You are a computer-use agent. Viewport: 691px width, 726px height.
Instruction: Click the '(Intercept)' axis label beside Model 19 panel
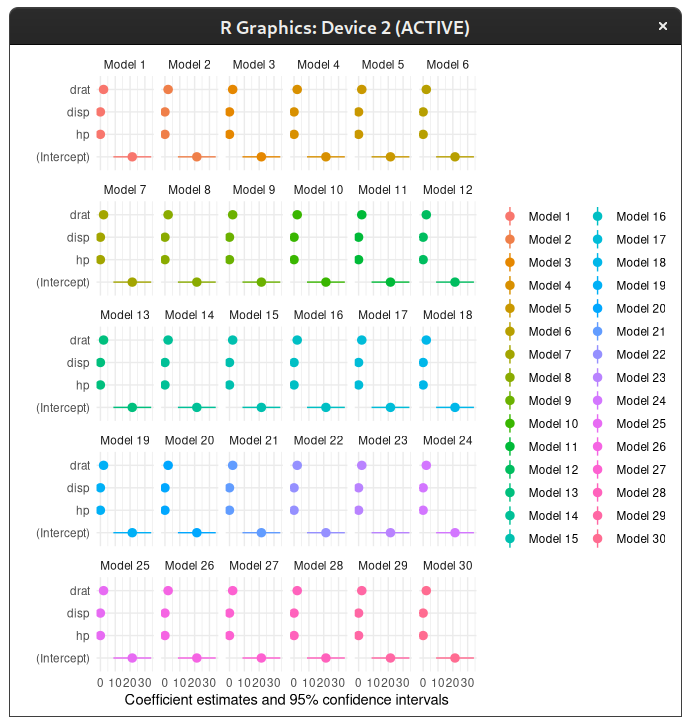coord(63,533)
